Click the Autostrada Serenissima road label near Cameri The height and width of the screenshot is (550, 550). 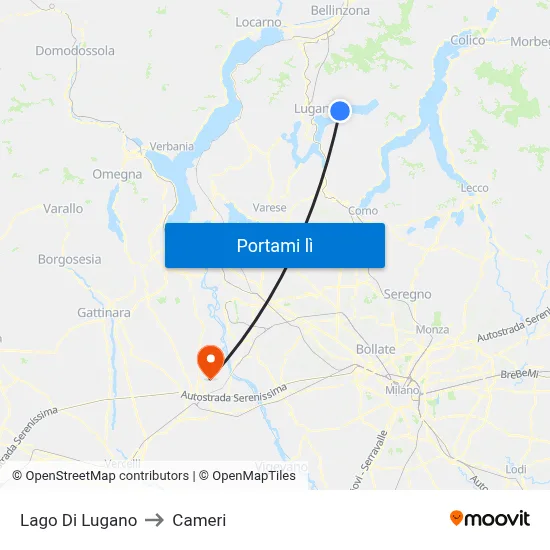234,394
